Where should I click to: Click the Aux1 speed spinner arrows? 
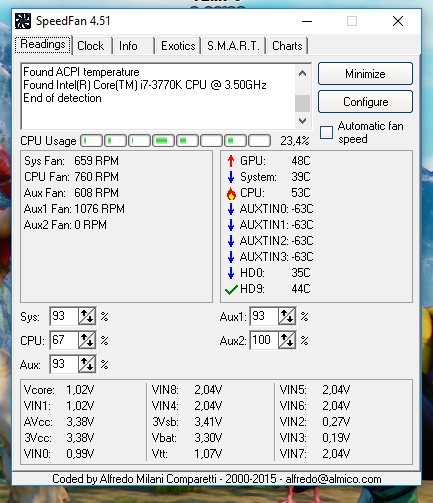point(287,316)
